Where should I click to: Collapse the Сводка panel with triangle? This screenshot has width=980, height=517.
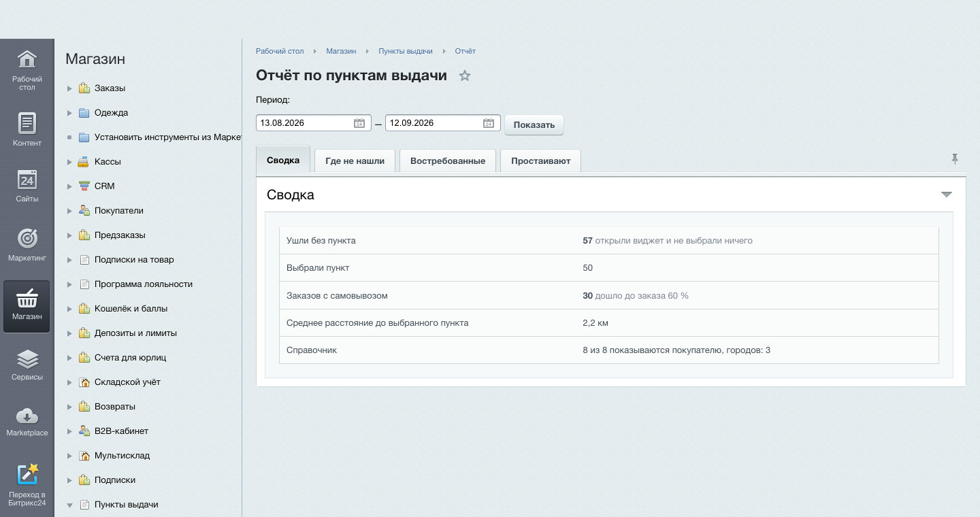946,195
